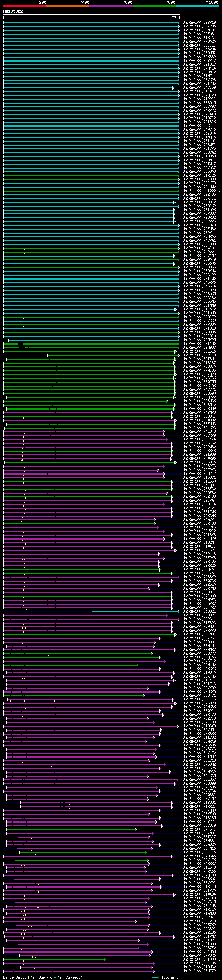The image size is (222, 980).
Task: Open hit UniRef100_B9YP19
Action: (x=199, y=23)
